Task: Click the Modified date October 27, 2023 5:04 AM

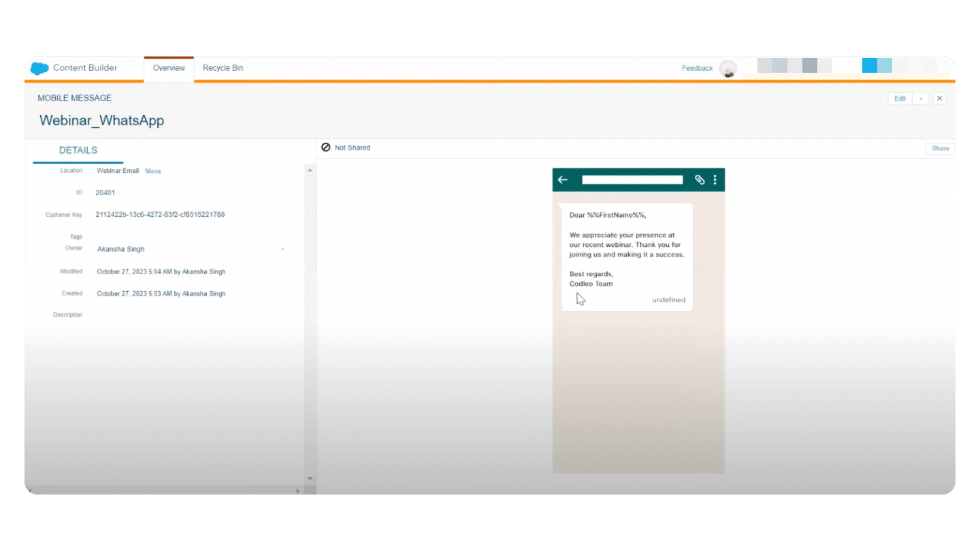Action: [161, 271]
